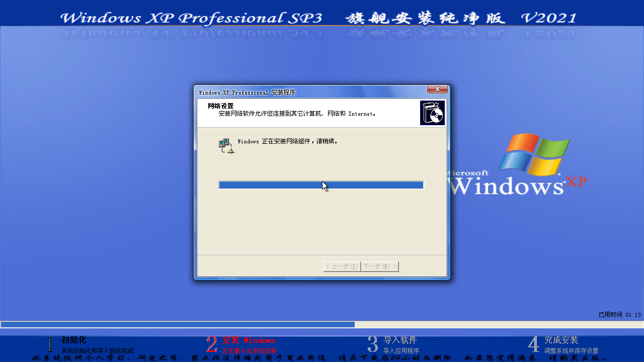Close the Windows XP setup dialog
Image resolution: width=644 pixels, height=362 pixels.
(437, 89)
